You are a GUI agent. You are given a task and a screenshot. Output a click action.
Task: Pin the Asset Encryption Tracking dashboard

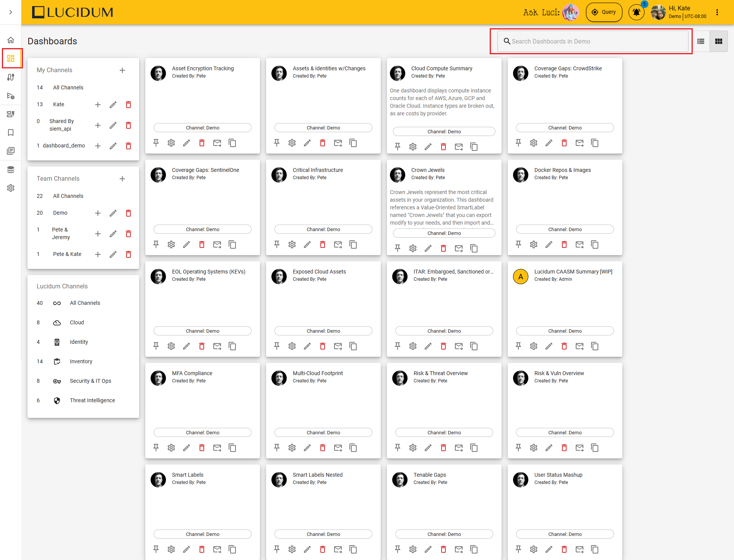(156, 143)
